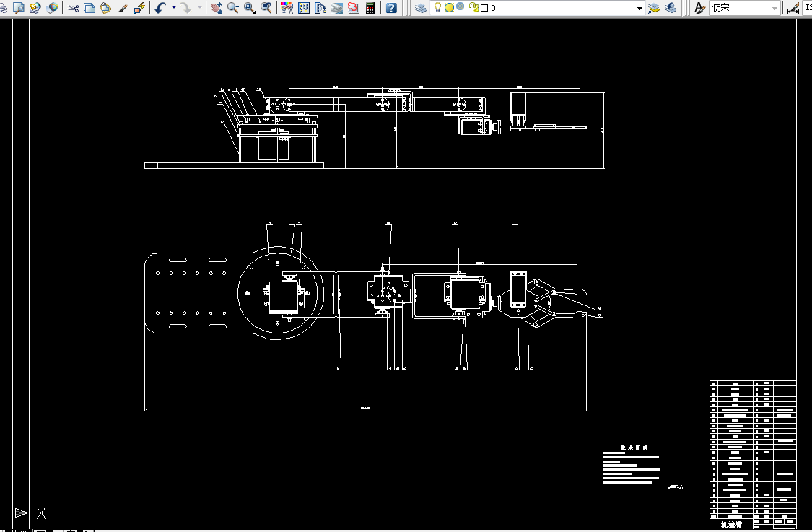Cut selection with the scissors icon
The image size is (812, 532).
73,8
